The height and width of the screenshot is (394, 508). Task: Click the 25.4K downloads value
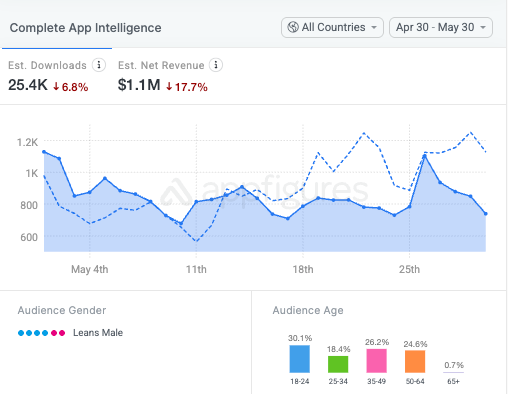pyautogui.click(x=28, y=85)
